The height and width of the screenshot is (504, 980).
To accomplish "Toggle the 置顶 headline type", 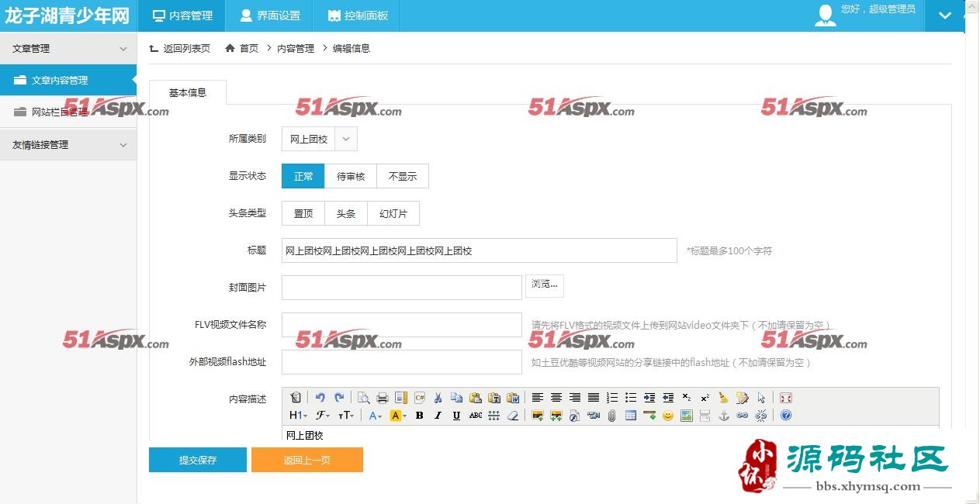I will pos(303,213).
